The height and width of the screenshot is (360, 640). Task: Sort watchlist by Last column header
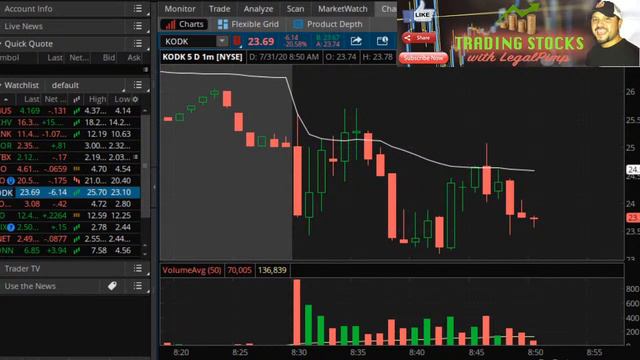coord(31,99)
